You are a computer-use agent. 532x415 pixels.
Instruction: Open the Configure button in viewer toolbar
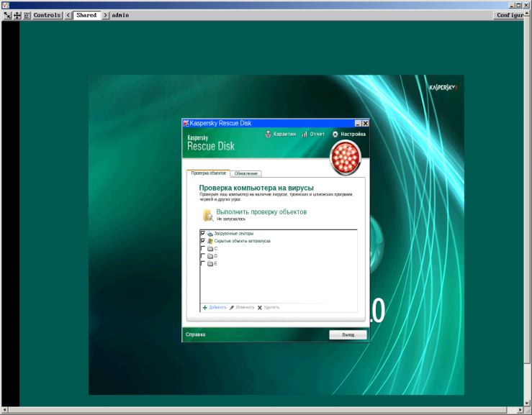(x=510, y=15)
